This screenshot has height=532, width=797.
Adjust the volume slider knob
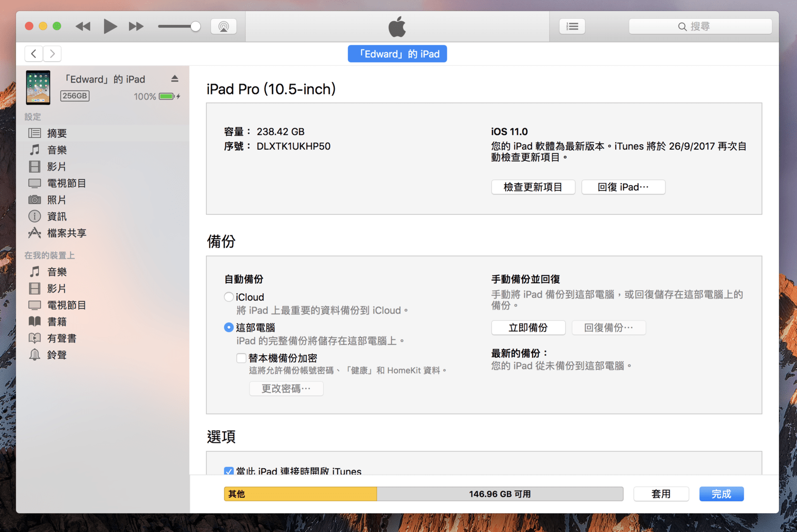(195, 26)
